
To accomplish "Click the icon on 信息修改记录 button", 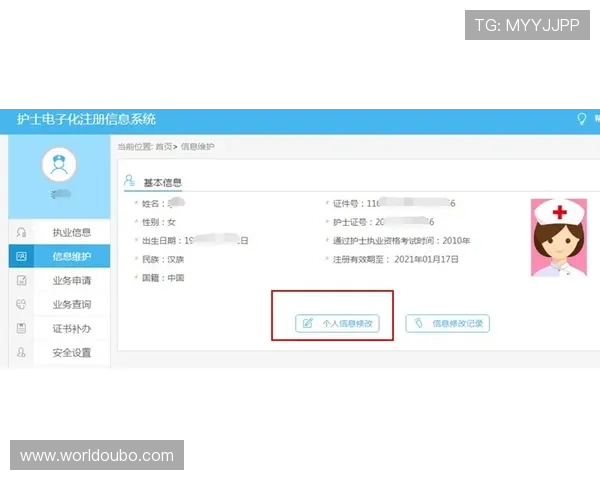I will point(419,323).
